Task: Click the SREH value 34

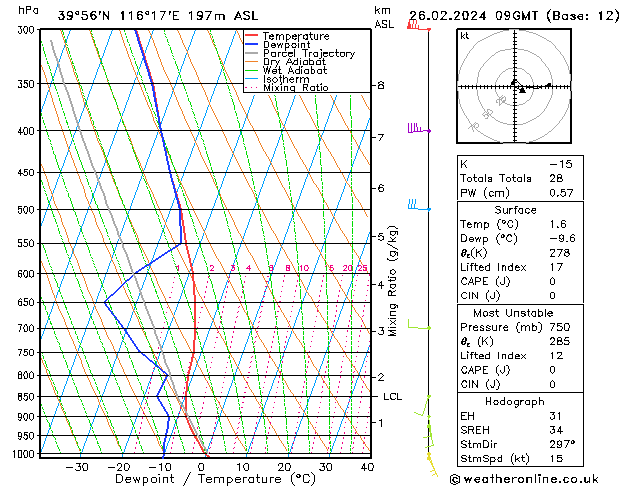Action: pyautogui.click(x=556, y=430)
